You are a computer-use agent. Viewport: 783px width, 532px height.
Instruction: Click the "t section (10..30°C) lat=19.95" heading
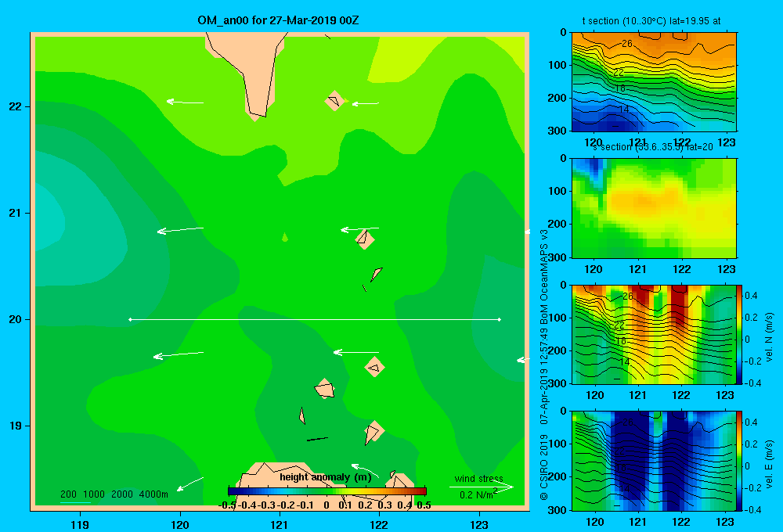[x=651, y=21]
